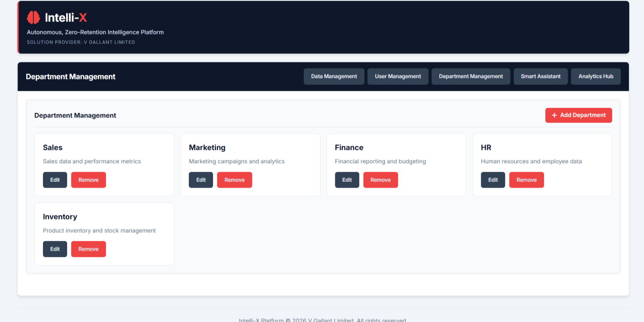The image size is (644, 322).
Task: Edit the Finance department
Action: (x=347, y=180)
